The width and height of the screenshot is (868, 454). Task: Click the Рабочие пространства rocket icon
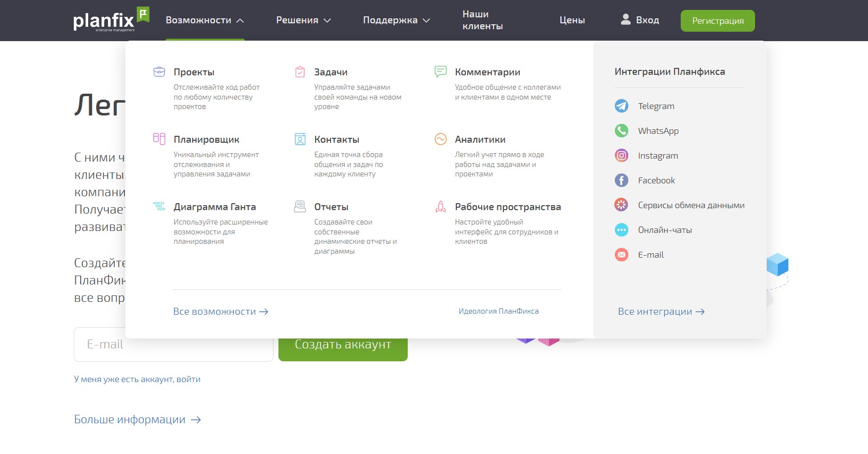(x=440, y=206)
